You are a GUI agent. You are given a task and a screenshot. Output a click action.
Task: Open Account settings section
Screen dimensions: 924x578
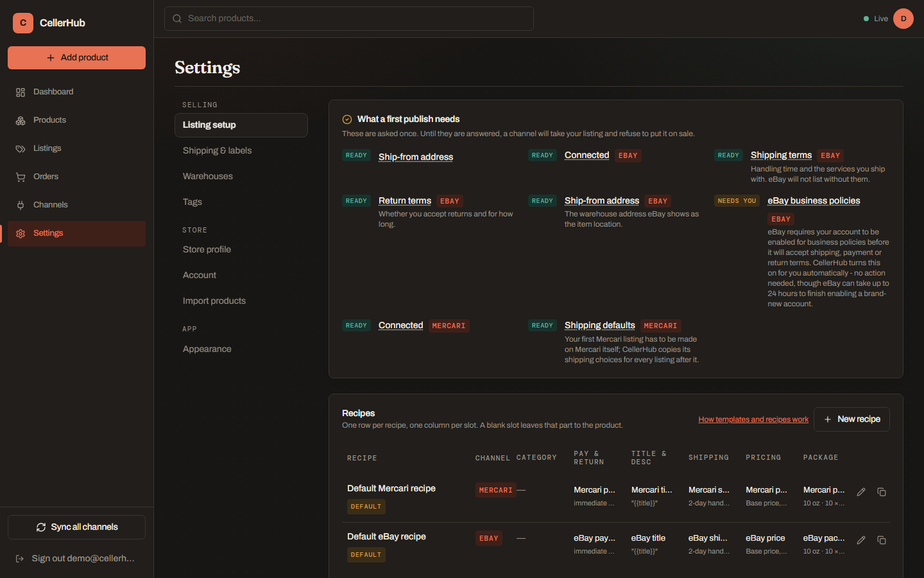coord(241,276)
